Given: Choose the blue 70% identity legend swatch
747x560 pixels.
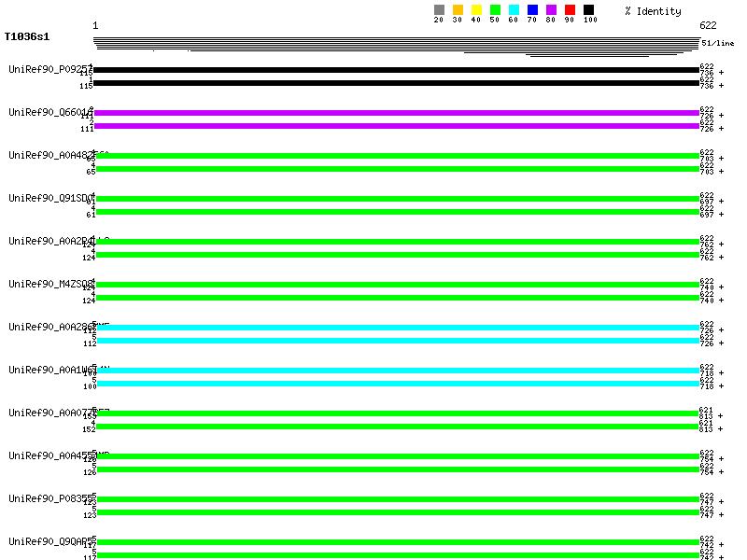Looking at the screenshot, I should pyautogui.click(x=532, y=10).
